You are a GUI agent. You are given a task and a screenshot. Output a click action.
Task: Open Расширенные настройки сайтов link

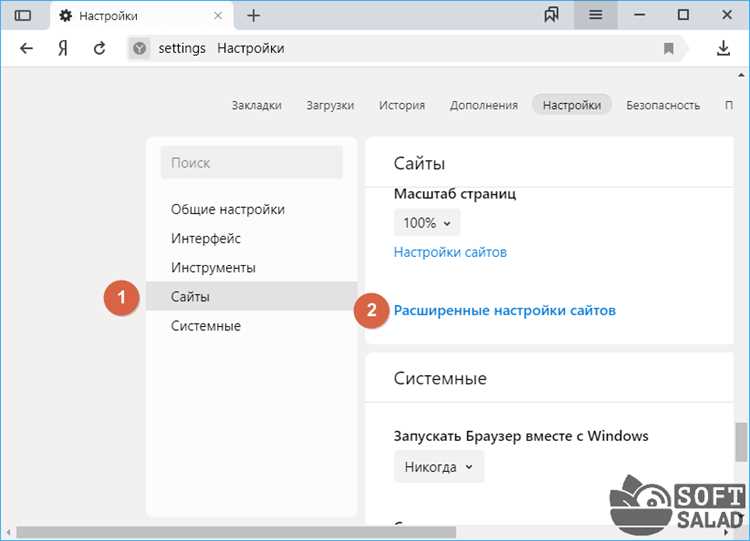tap(505, 310)
